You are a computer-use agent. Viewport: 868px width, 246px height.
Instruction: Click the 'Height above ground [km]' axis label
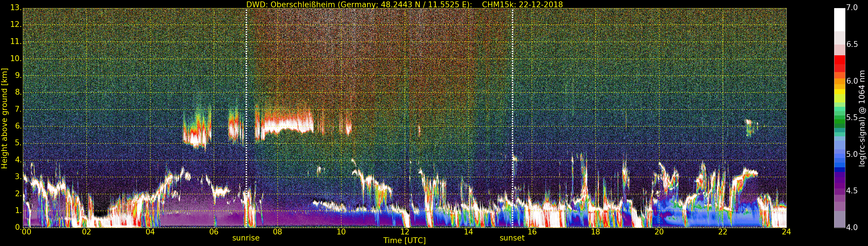click(4, 119)
